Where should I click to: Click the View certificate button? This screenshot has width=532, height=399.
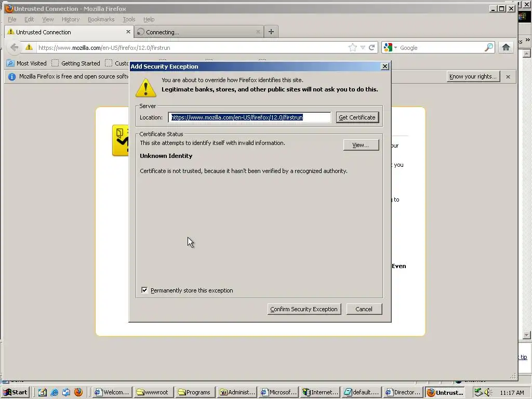[x=361, y=145]
